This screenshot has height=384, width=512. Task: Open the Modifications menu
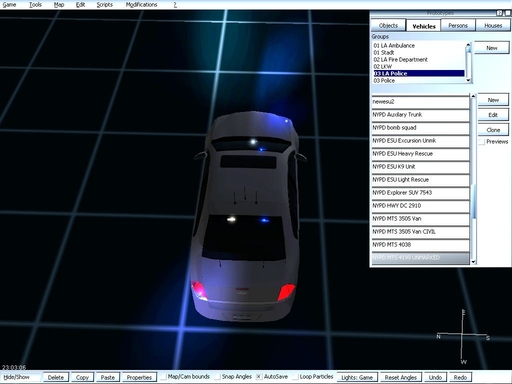[x=141, y=5]
